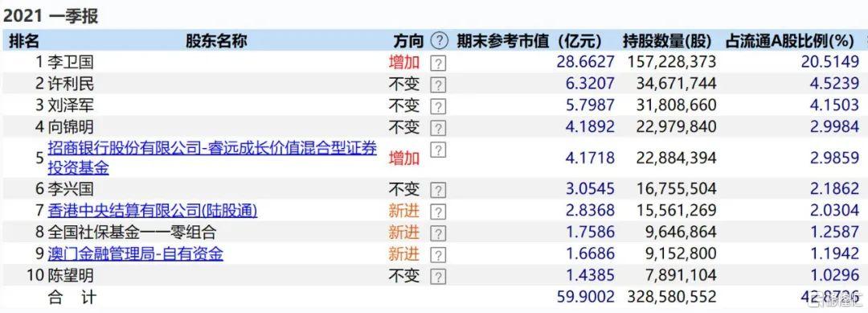Open 香港中央结算有限公司(陆股通) link
Image resolution: width=868 pixels, height=313 pixels.
pyautogui.click(x=152, y=211)
